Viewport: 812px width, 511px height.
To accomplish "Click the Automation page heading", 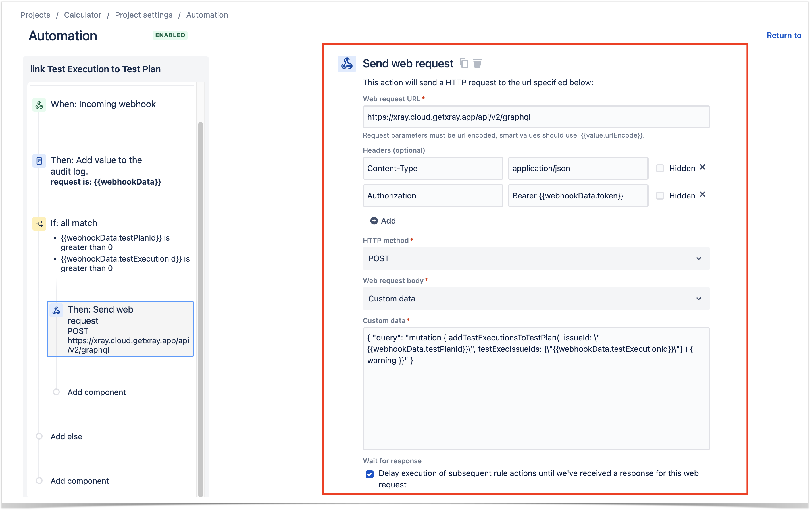I will pos(63,36).
